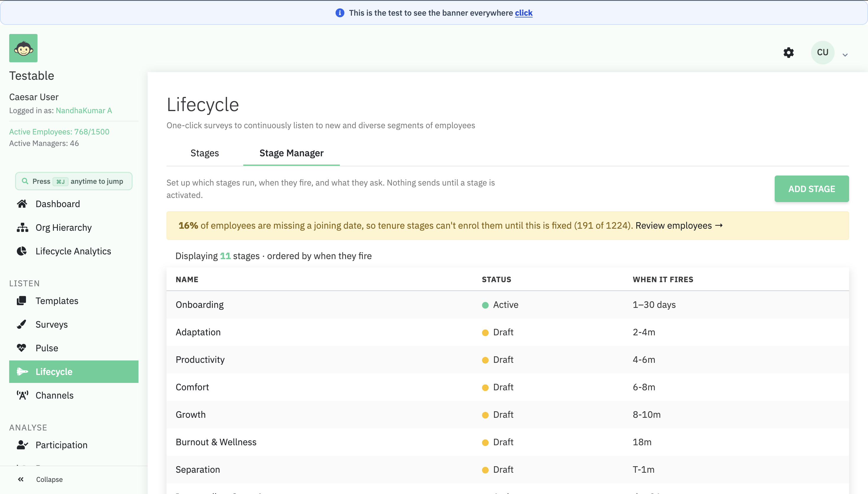868x494 pixels.
Task: Click the NAME column header
Action: tap(187, 279)
